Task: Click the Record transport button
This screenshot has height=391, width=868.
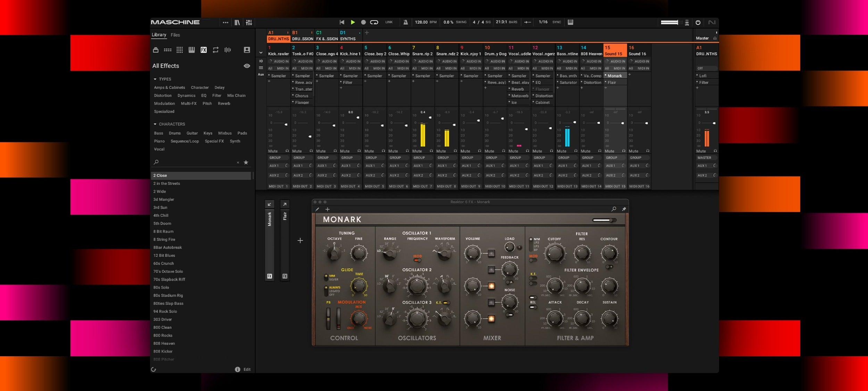Action: (363, 22)
